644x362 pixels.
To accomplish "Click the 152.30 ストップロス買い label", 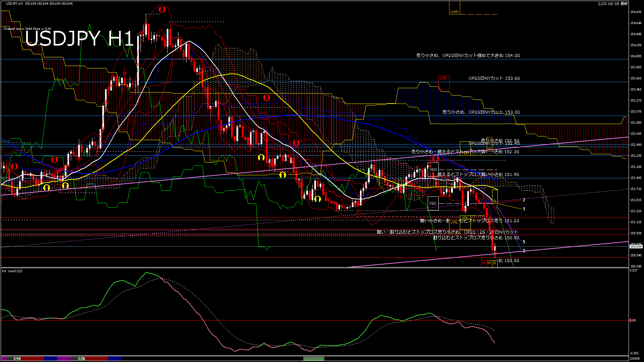I will 465,152.
